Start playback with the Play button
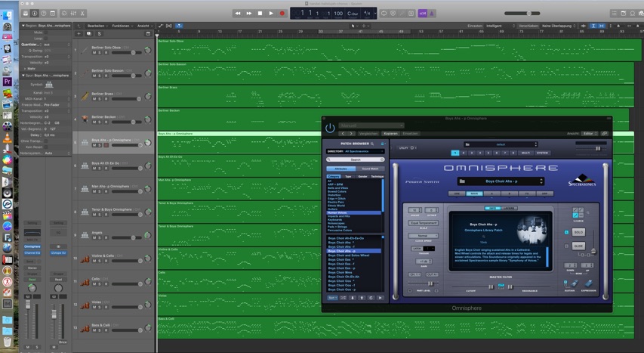Screen dimensions: 644x353 click(x=271, y=13)
